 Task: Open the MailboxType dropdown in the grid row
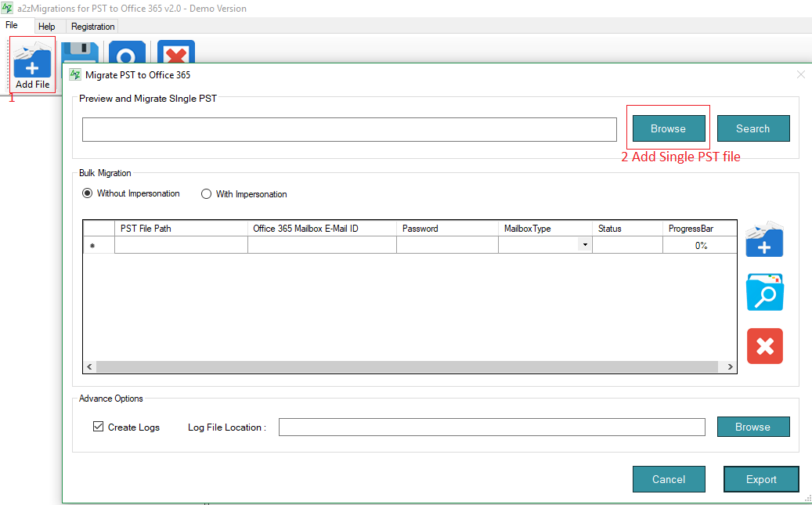pyautogui.click(x=584, y=245)
